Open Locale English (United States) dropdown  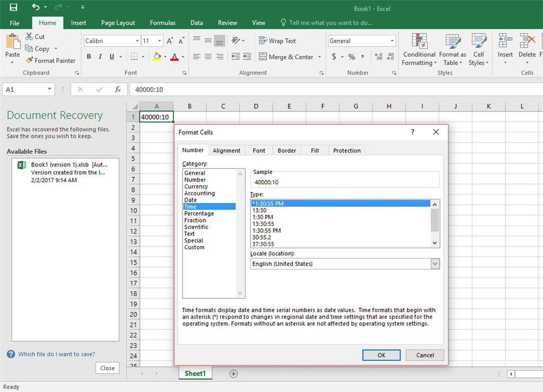point(435,264)
